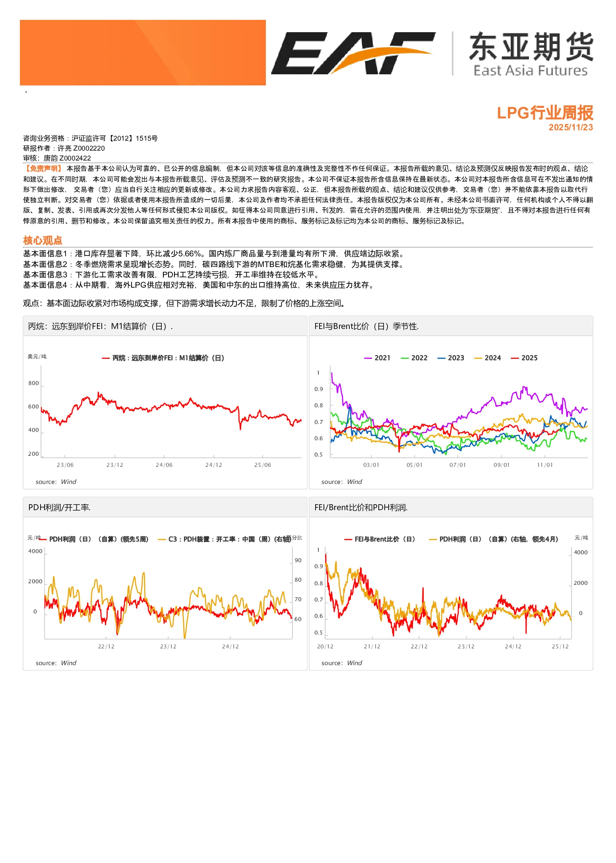616x863 pixels.
Task: Click the 22/12 axis label on the PDH利润/开工率 chart
Action: point(106,646)
